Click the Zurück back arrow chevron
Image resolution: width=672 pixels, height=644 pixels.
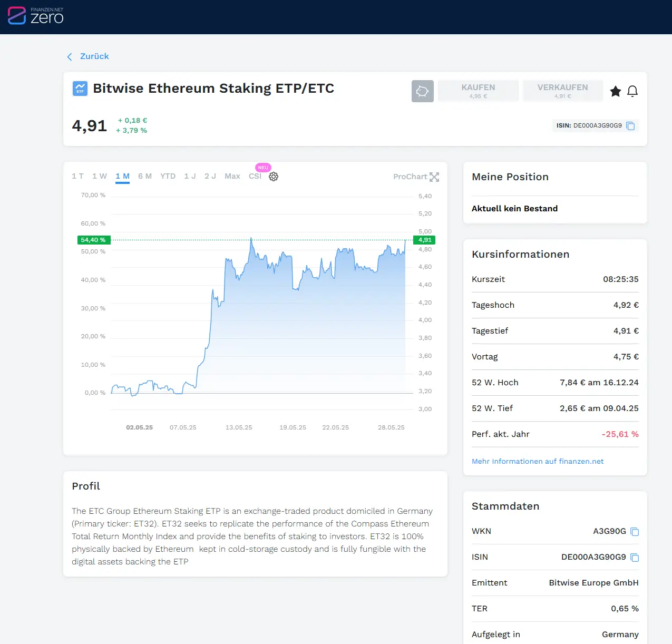(70, 57)
